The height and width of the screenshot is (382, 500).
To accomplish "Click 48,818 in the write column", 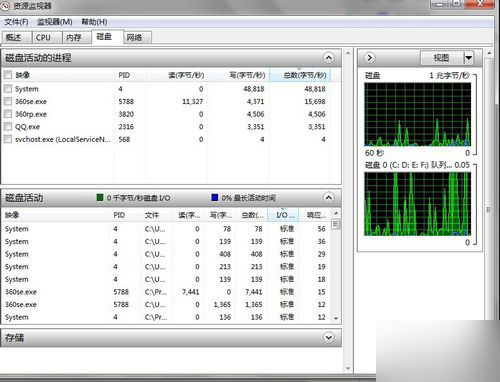I will click(x=254, y=89).
